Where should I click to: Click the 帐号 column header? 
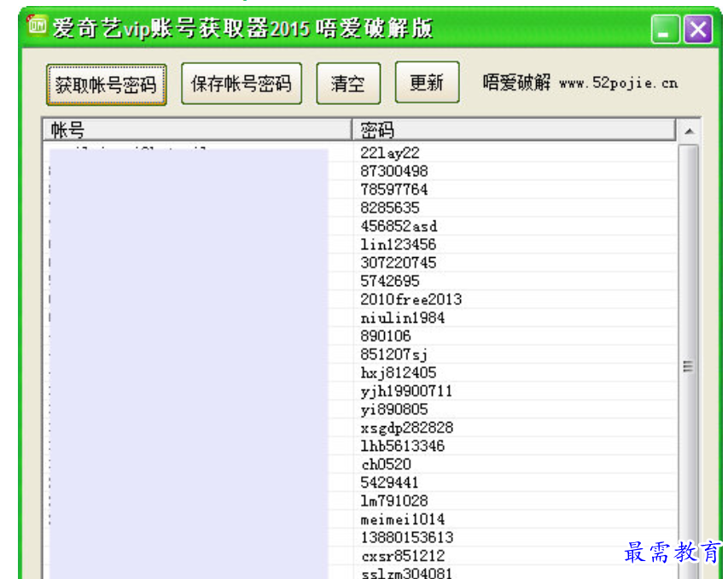pyautogui.click(x=198, y=130)
